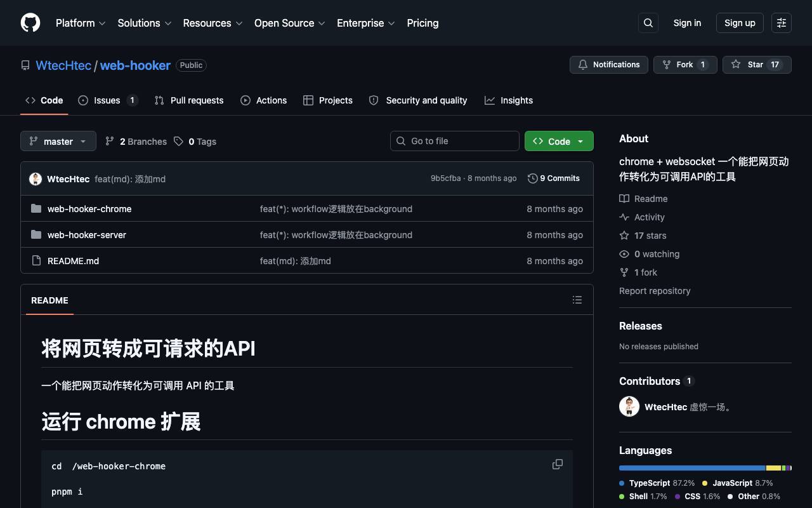The image size is (812, 508).
Task: Click the Sign in link
Action: tap(687, 23)
